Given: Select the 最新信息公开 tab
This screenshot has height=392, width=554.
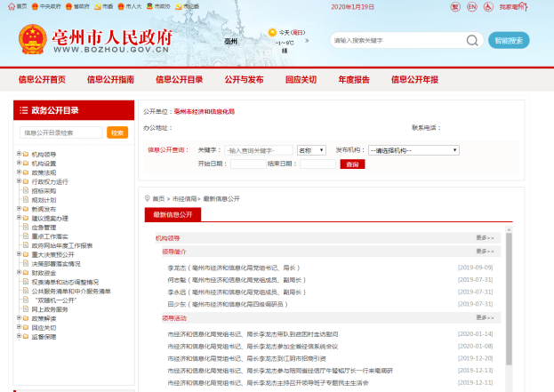Looking at the screenshot, I should (x=173, y=214).
